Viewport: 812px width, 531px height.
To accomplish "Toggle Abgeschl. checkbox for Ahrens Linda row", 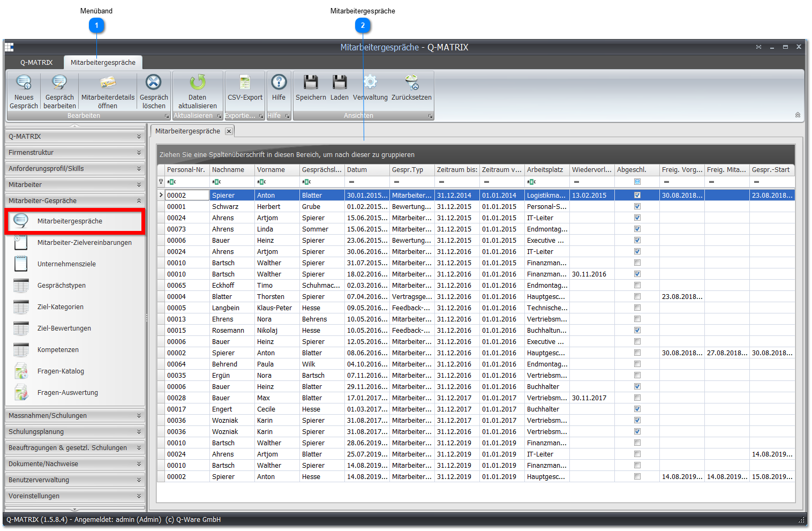I will point(637,229).
